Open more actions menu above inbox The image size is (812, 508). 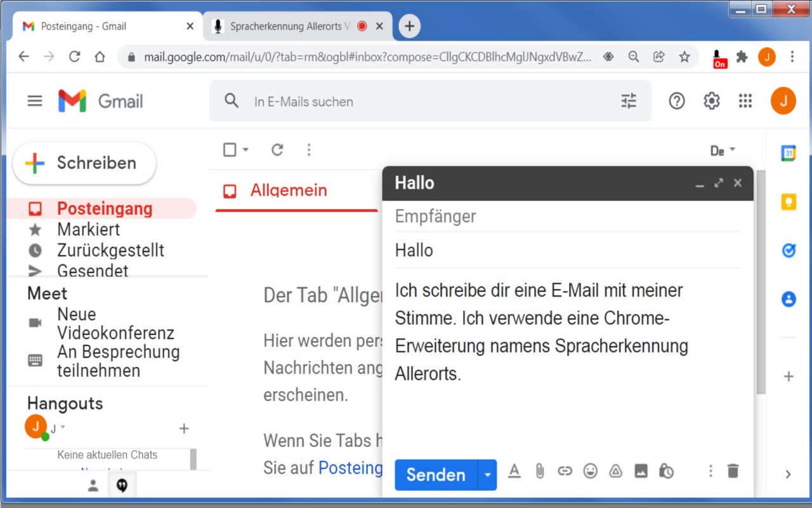point(309,150)
